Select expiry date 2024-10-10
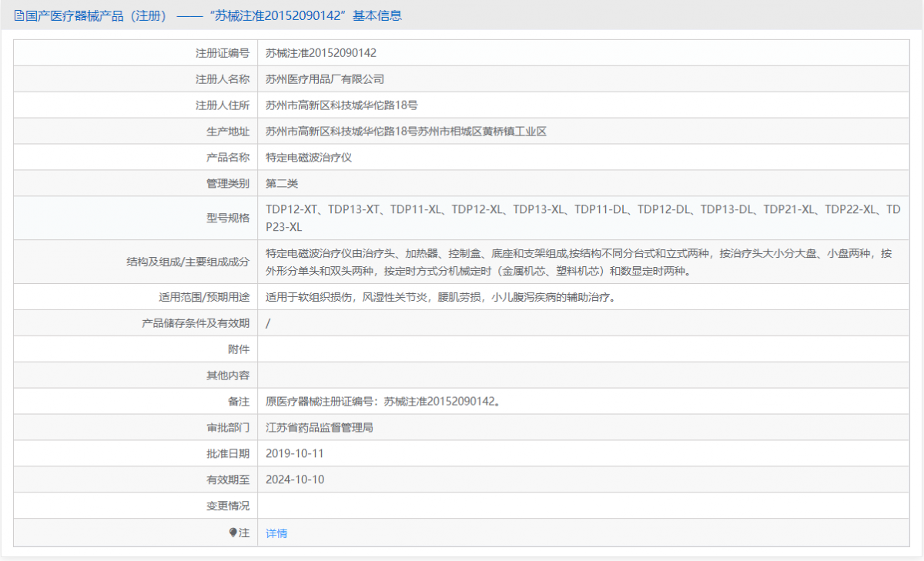This screenshot has height=561, width=924. click(295, 480)
